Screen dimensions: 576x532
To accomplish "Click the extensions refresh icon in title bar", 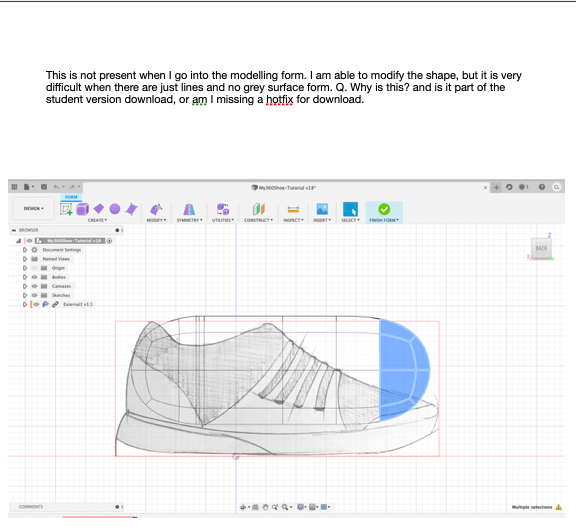I will (x=509, y=187).
